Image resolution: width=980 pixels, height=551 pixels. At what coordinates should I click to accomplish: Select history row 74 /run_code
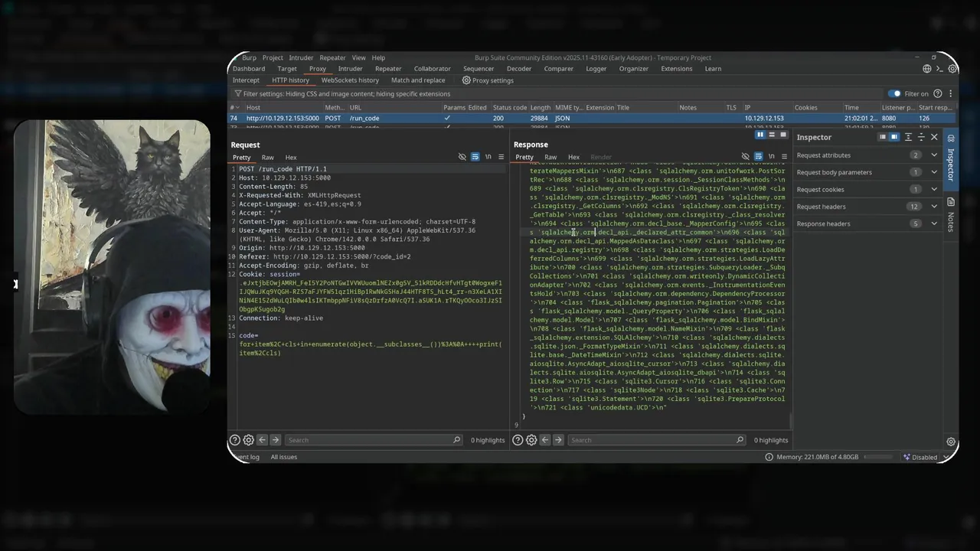(593, 119)
